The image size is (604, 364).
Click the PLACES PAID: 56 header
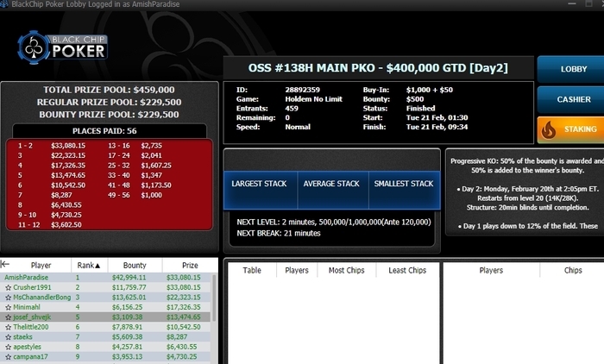(104, 131)
